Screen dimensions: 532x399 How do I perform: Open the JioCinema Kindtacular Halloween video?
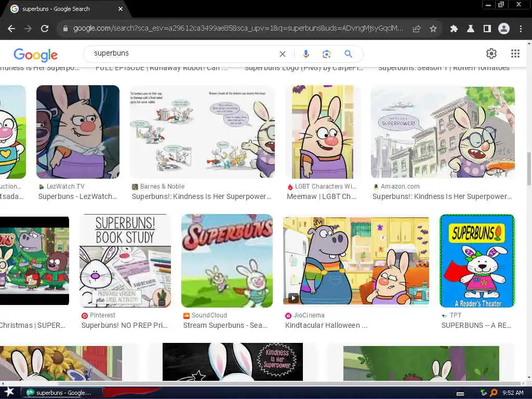pyautogui.click(x=356, y=261)
